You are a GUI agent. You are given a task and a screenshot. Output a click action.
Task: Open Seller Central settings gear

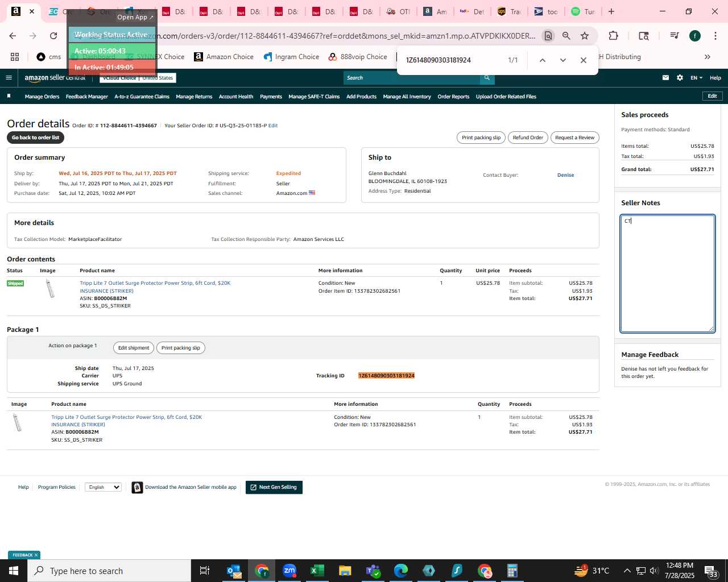(680, 78)
